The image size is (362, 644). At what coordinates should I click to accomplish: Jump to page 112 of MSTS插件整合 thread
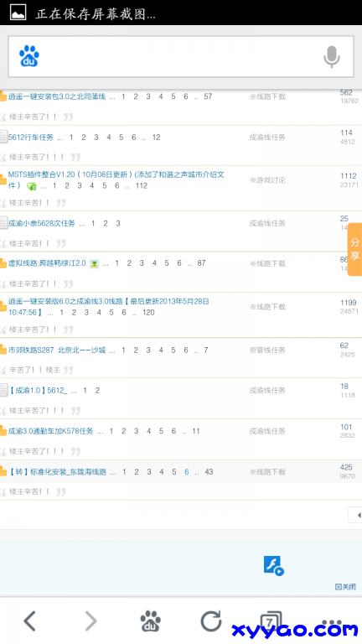141,185
